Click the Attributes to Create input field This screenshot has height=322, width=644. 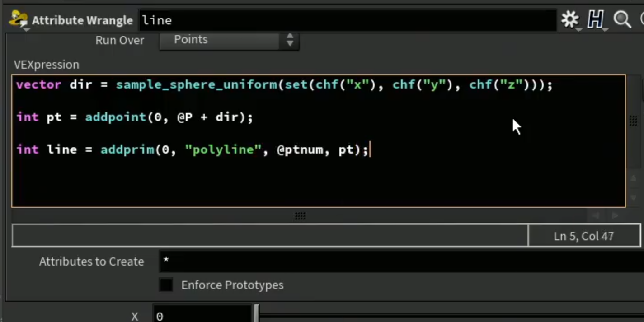(x=401, y=261)
